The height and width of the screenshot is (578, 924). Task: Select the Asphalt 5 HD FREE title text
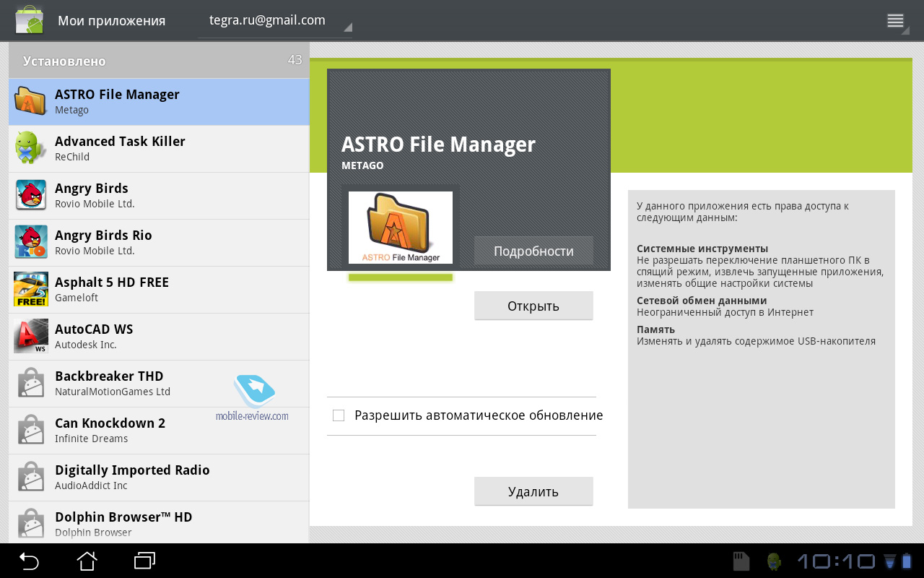point(112,282)
